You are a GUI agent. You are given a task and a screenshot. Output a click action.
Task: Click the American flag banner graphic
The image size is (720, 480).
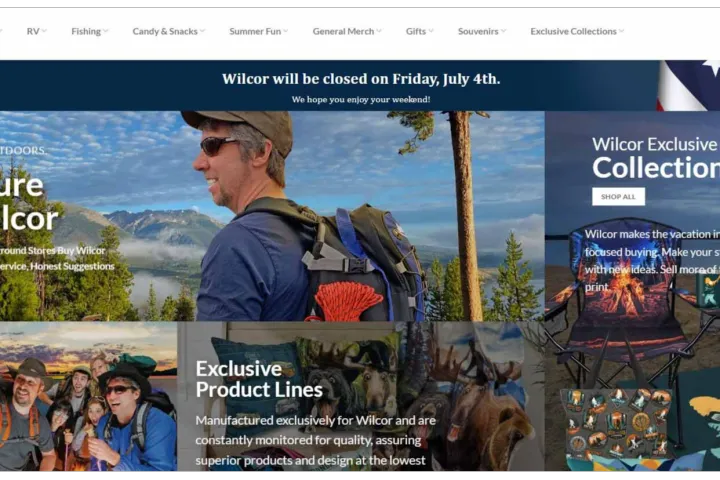(689, 85)
